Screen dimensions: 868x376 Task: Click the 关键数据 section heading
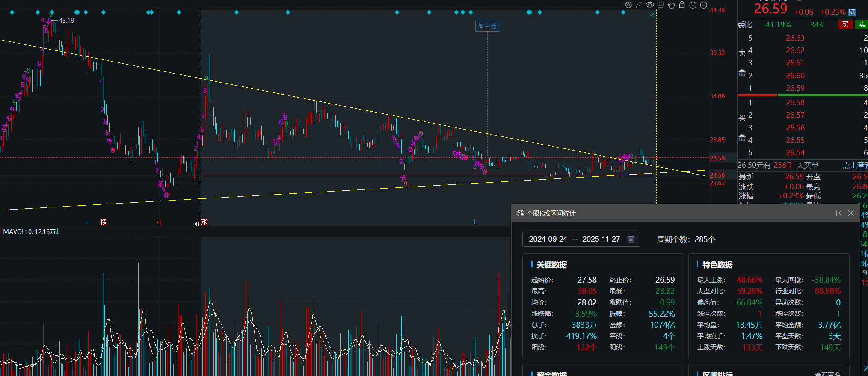(552, 265)
